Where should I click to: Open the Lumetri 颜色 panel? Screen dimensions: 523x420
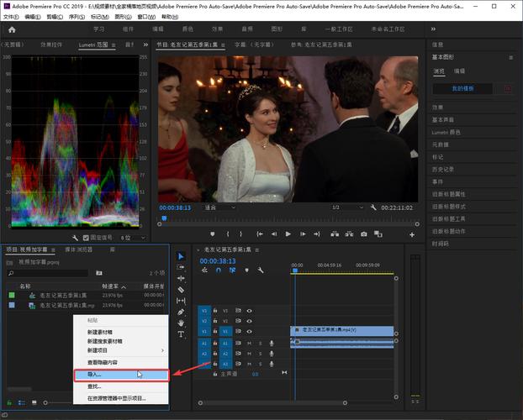446,132
